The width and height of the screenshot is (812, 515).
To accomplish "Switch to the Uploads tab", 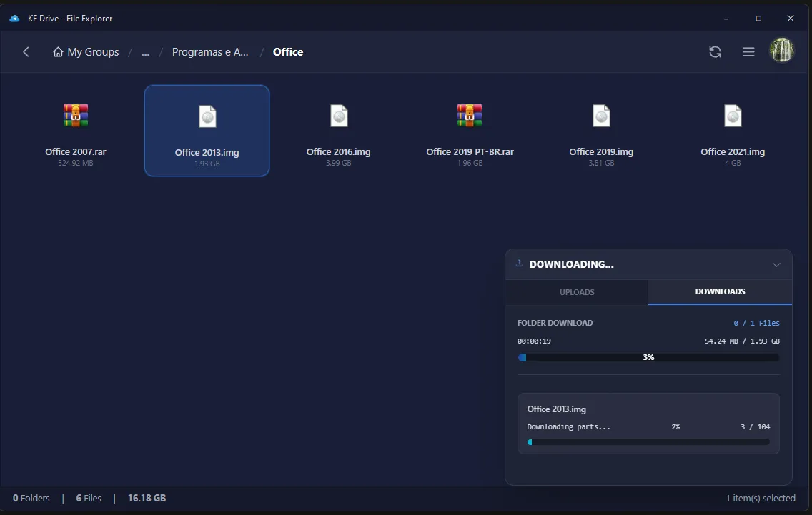I will click(x=577, y=292).
